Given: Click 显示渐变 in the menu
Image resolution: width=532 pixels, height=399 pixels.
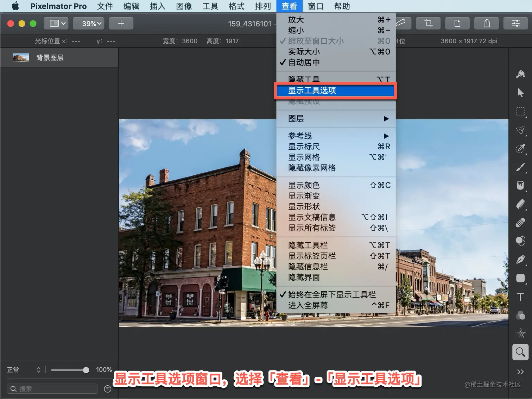Looking at the screenshot, I should (336, 196).
